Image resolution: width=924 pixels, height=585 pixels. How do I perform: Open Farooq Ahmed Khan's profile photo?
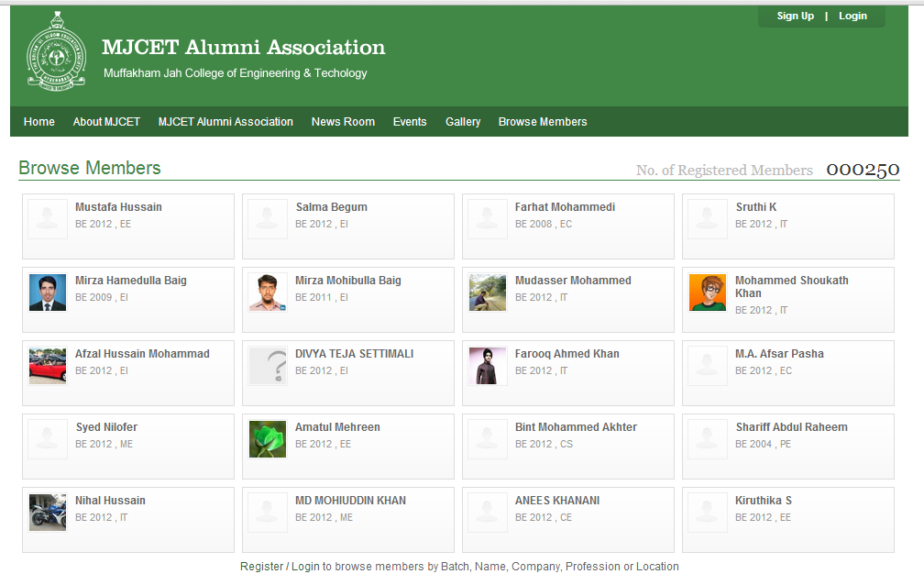(x=488, y=366)
